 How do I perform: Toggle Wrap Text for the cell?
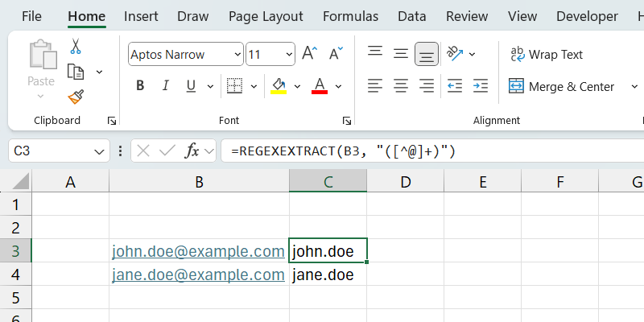click(547, 55)
